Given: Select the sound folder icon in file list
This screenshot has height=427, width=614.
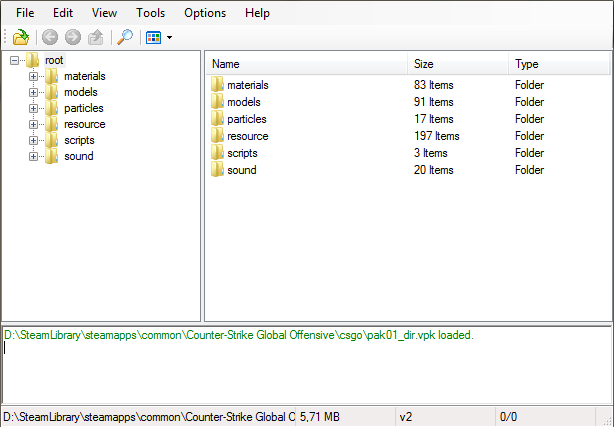Looking at the screenshot, I should (217, 170).
